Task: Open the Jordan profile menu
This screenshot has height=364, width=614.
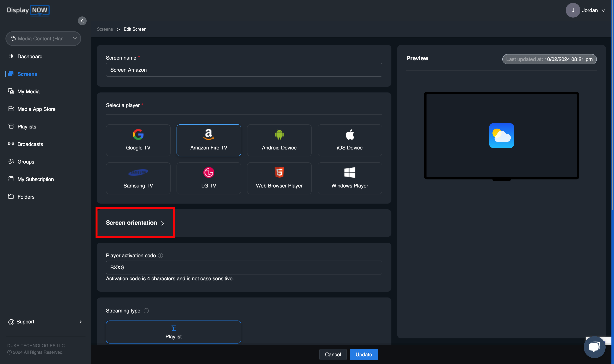Action: [x=590, y=10]
